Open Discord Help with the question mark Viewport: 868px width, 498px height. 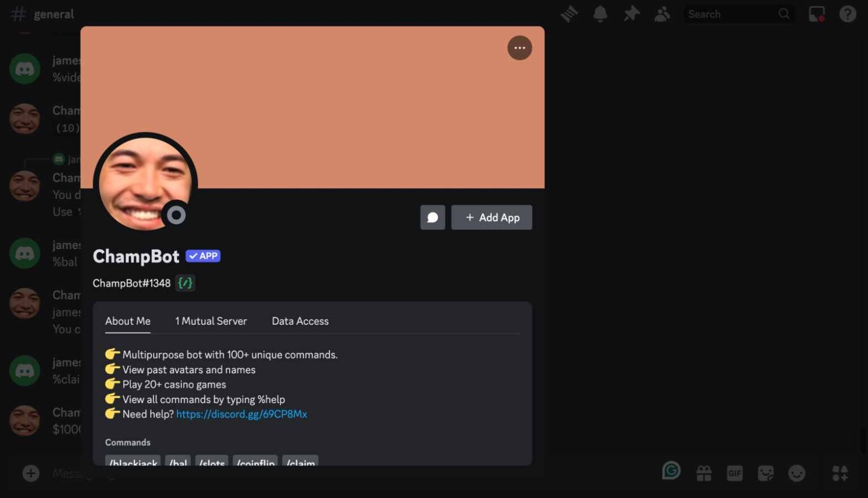pyautogui.click(x=847, y=14)
